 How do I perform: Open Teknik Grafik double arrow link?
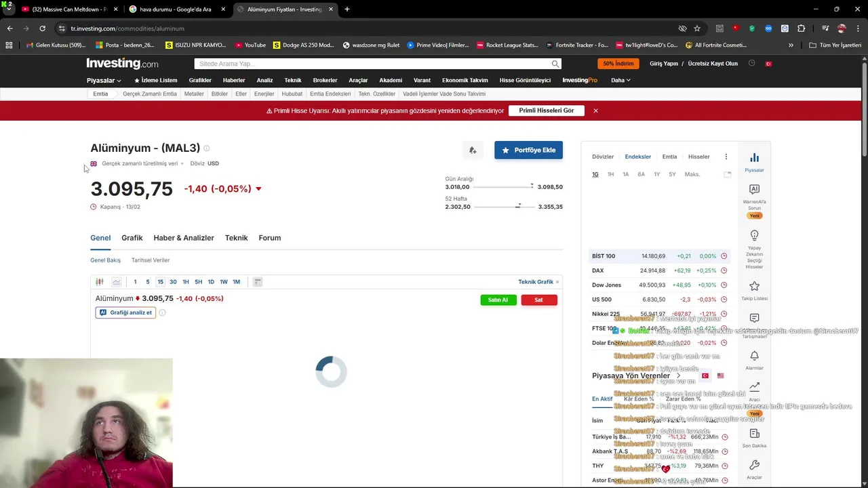pos(538,282)
